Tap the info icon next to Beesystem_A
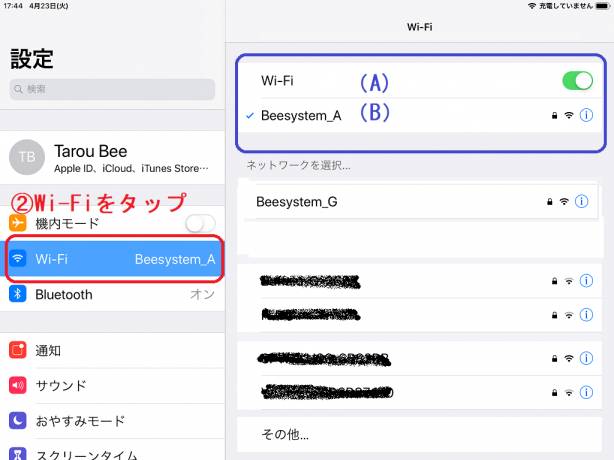614x460 pixels. (586, 116)
